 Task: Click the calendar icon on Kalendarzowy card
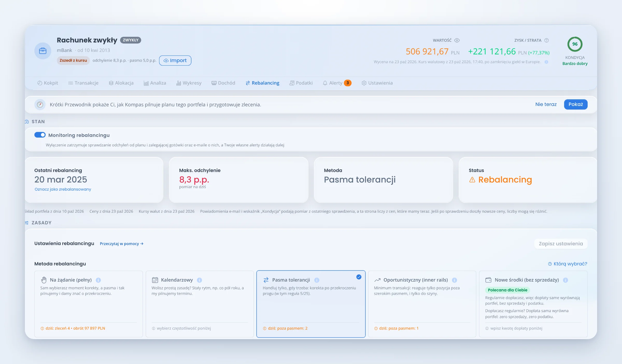155,280
